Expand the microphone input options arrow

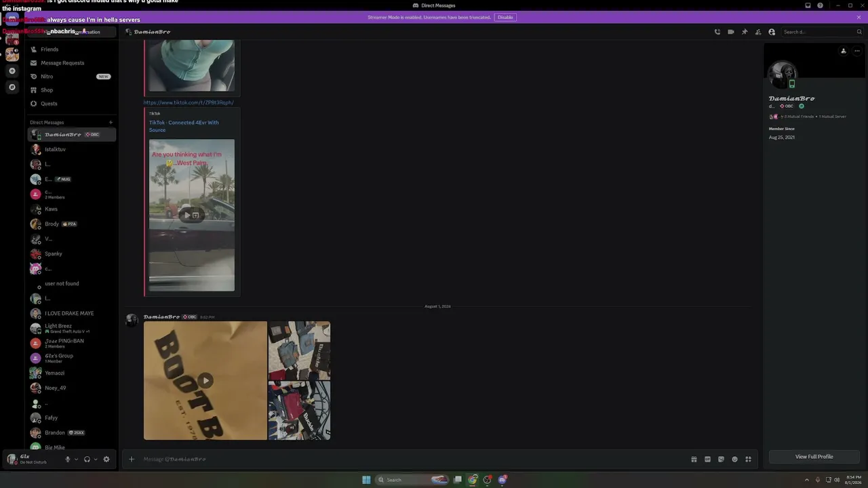click(76, 459)
